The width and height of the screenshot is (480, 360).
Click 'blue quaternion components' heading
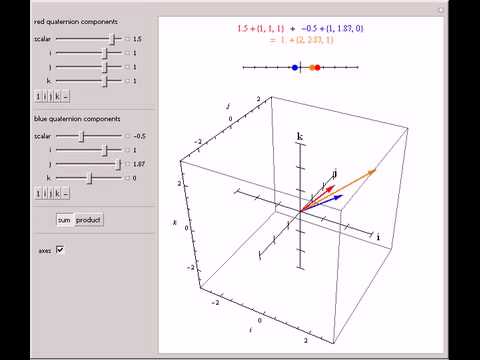[77, 119]
